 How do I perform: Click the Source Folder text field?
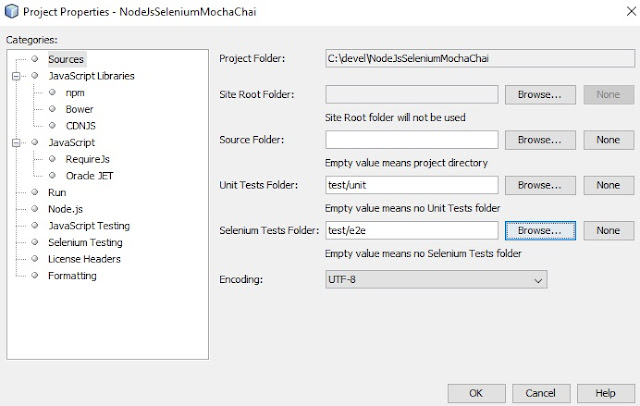point(412,140)
